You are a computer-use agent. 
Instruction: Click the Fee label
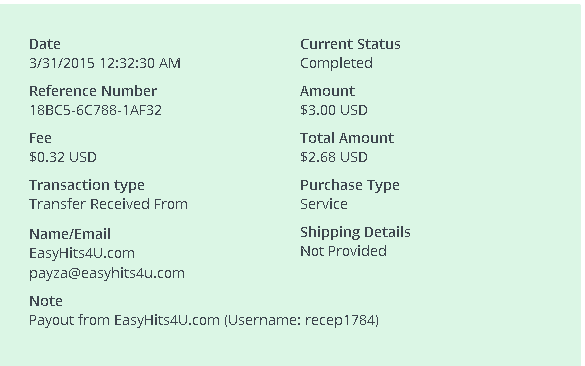pos(40,138)
